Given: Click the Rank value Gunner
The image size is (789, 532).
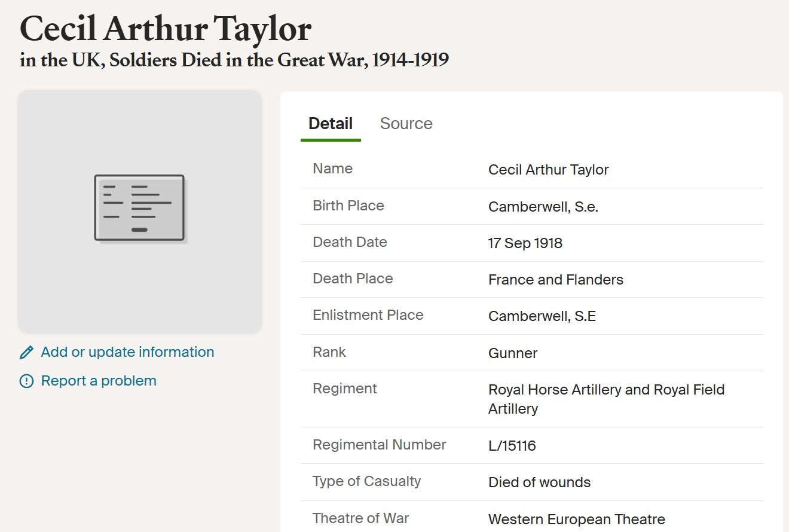Looking at the screenshot, I should click(x=513, y=353).
